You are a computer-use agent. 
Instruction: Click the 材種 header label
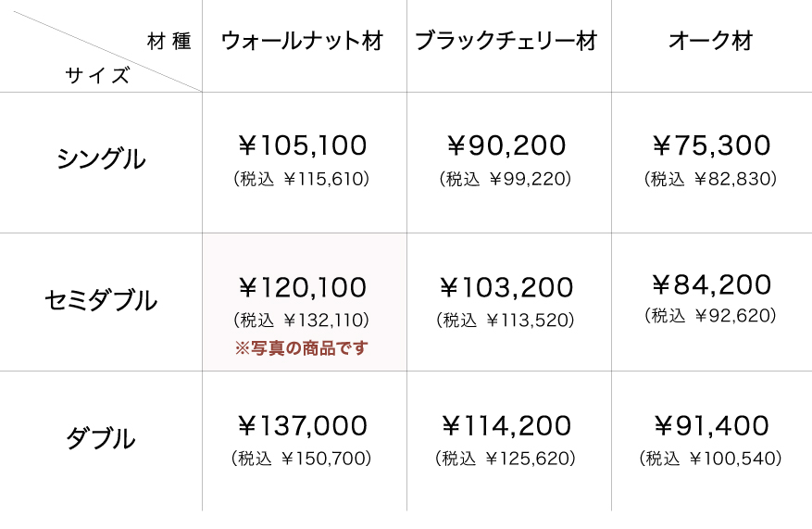click(169, 42)
